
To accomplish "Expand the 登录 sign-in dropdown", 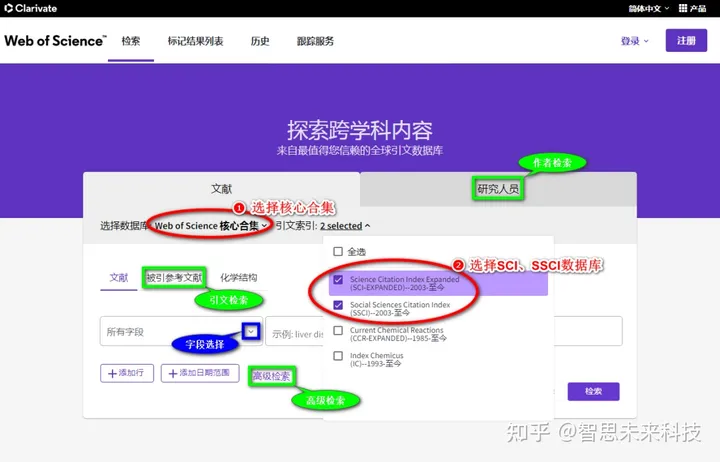I will pos(635,41).
